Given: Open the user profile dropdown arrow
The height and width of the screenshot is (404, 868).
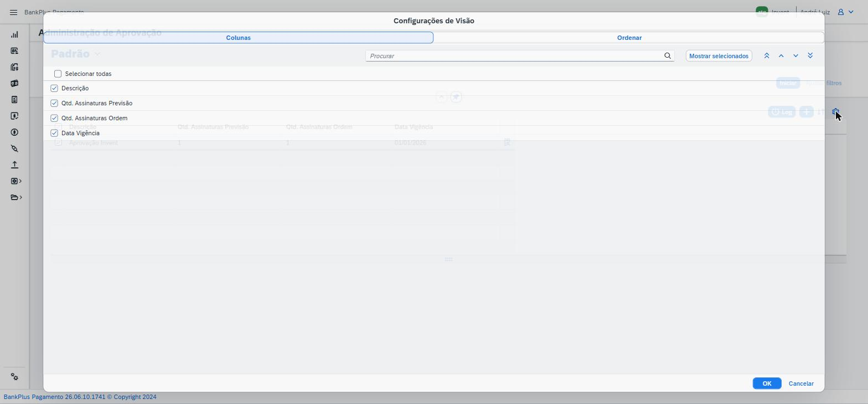Looking at the screenshot, I should (x=851, y=12).
